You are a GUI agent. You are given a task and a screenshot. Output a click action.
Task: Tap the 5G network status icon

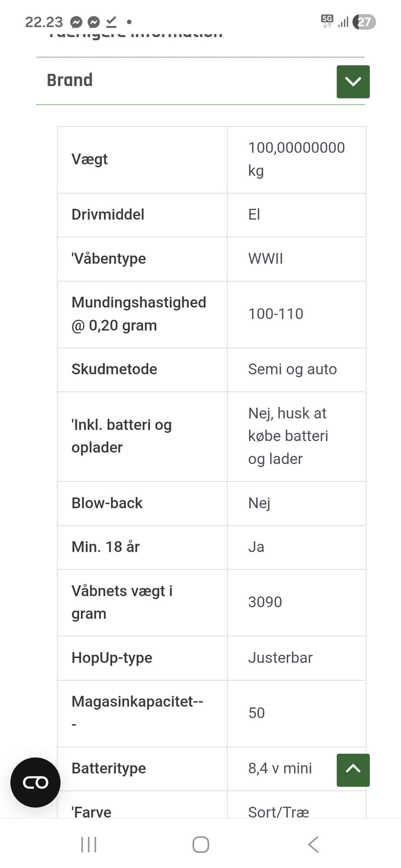coord(327,21)
